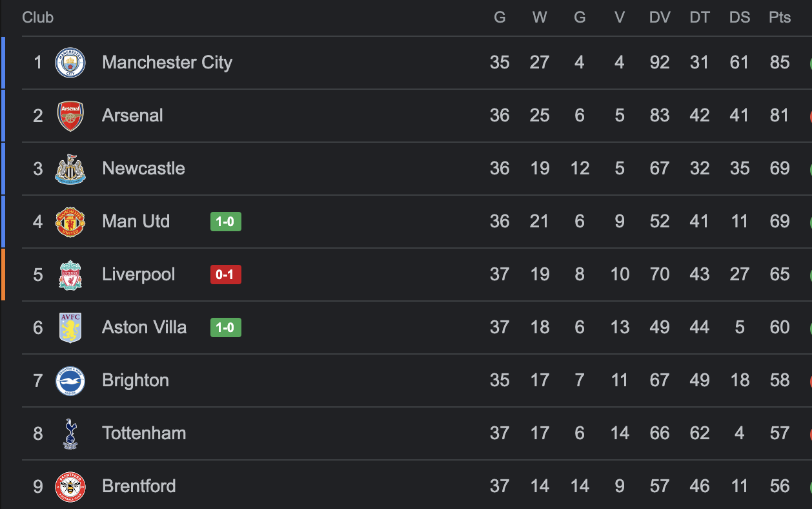Select the Newcastle team name
Screen dimensions: 812x509
click(x=143, y=169)
